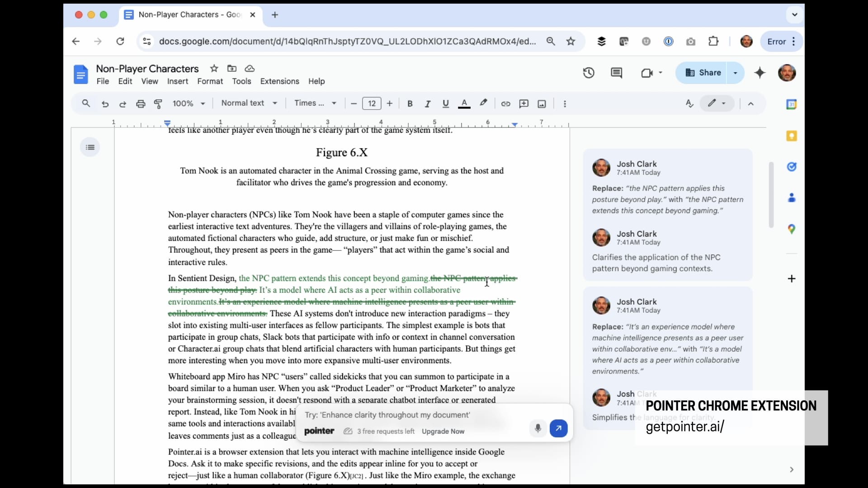Click the insert image icon
The height and width of the screenshot is (488, 868).
coord(542,104)
